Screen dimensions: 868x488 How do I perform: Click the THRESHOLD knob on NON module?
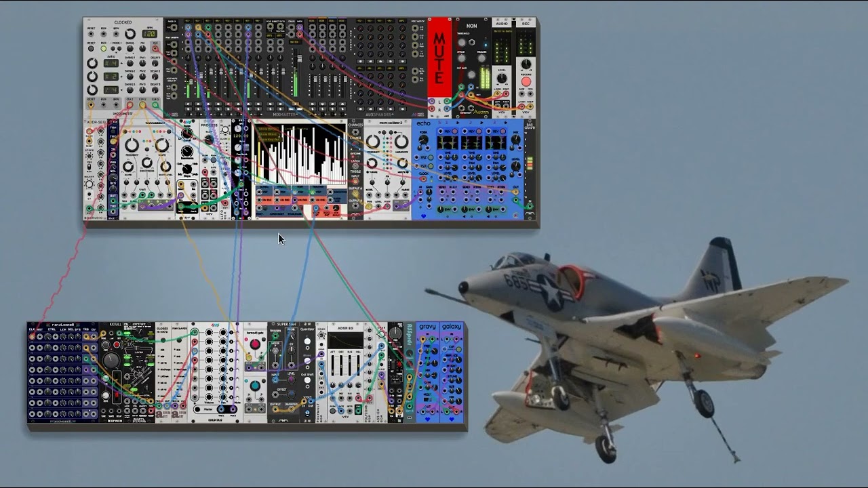click(x=462, y=43)
